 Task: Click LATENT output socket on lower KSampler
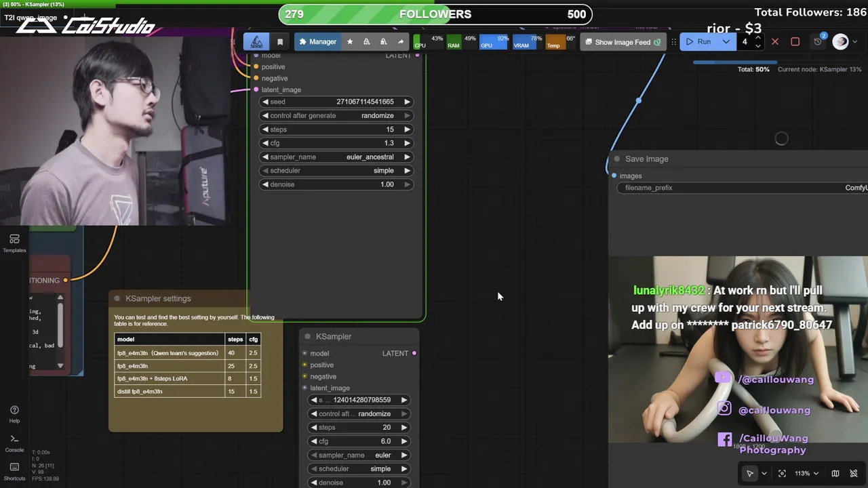tap(414, 353)
